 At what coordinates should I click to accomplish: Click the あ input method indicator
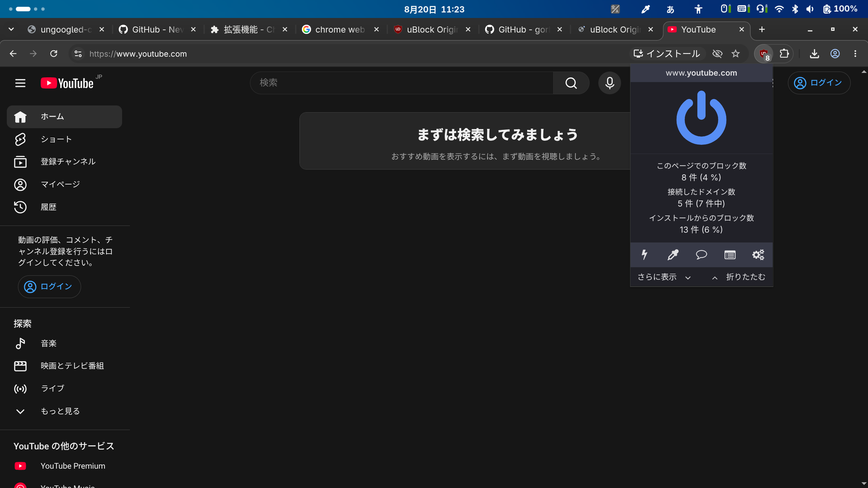click(670, 9)
